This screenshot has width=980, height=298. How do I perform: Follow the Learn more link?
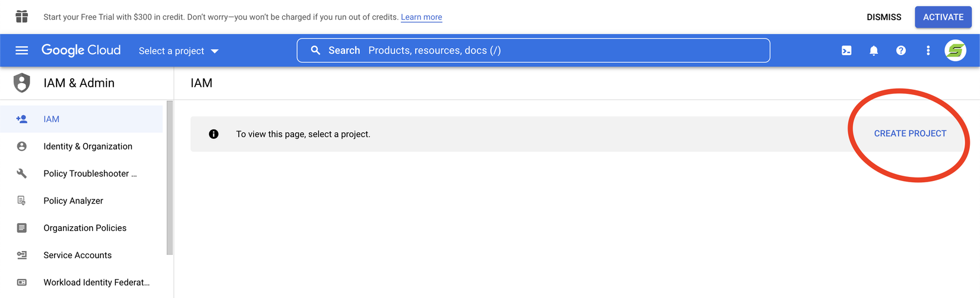coord(421,17)
